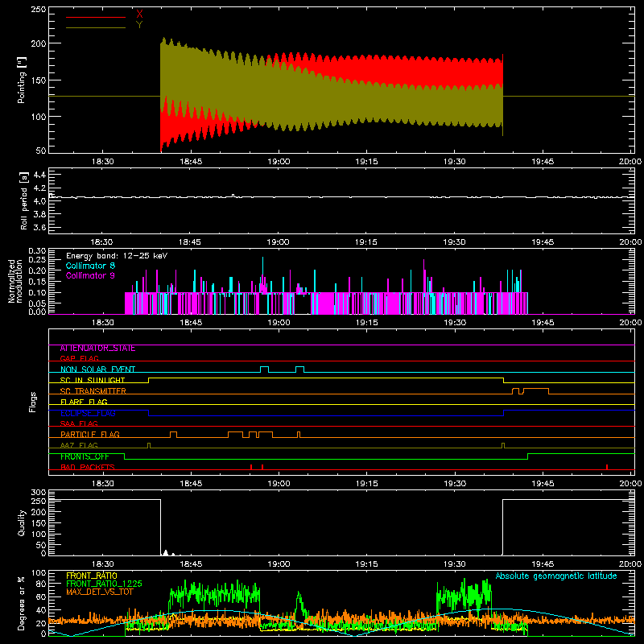Click the green 'FRONT_RATIO_1225' legend entry
The height and width of the screenshot is (644, 644).
[104, 584]
